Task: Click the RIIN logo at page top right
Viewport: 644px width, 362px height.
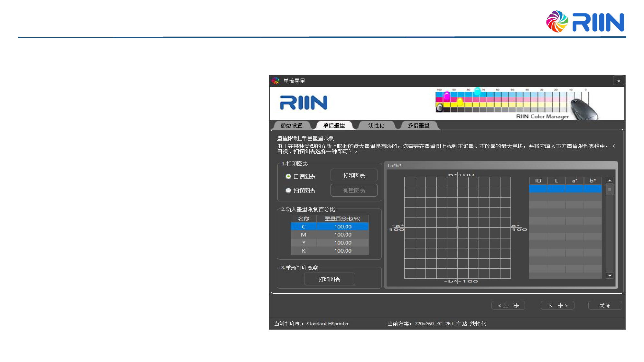Action: coord(585,22)
